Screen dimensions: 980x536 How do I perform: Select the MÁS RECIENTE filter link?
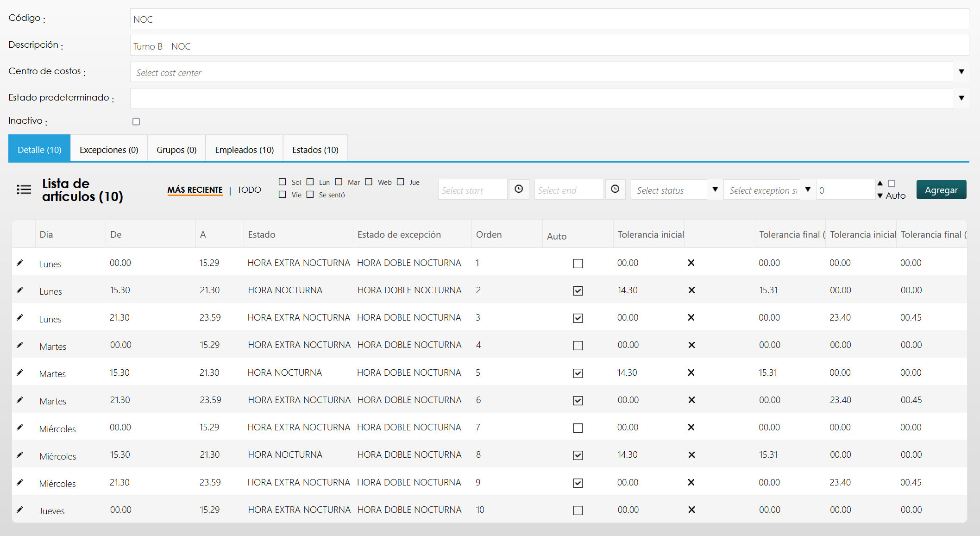tap(195, 190)
